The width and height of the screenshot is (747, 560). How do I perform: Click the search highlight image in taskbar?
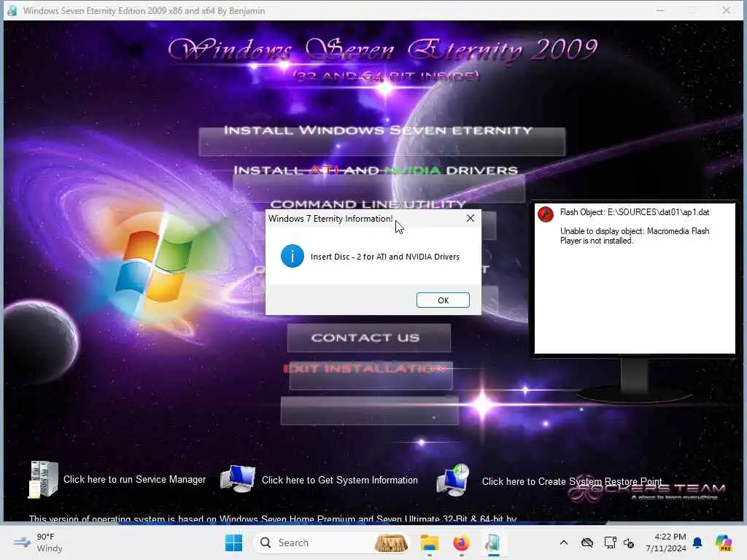pos(391,542)
